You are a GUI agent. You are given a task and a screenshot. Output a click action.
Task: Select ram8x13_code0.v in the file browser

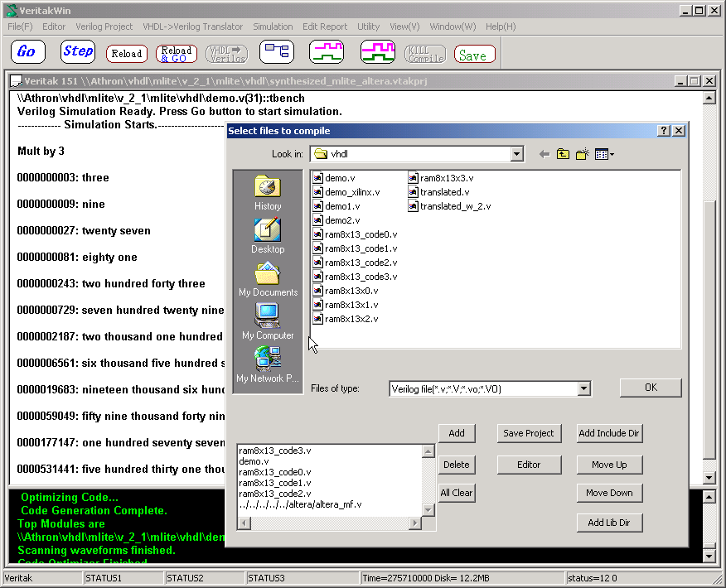[x=356, y=234]
